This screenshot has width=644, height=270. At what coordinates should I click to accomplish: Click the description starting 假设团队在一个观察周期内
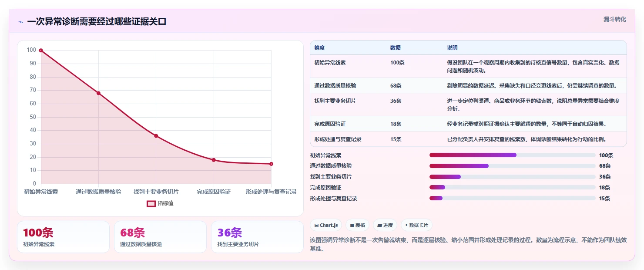pyautogui.click(x=533, y=67)
